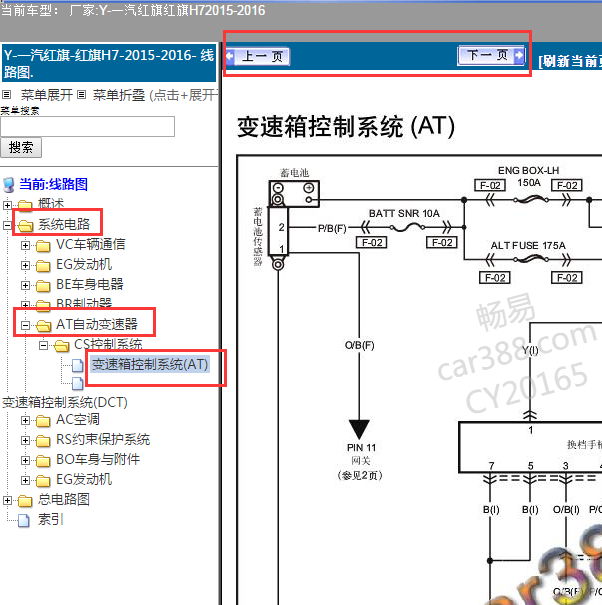
Task: Click the PIN 11 label in diagram
Action: tap(361, 448)
